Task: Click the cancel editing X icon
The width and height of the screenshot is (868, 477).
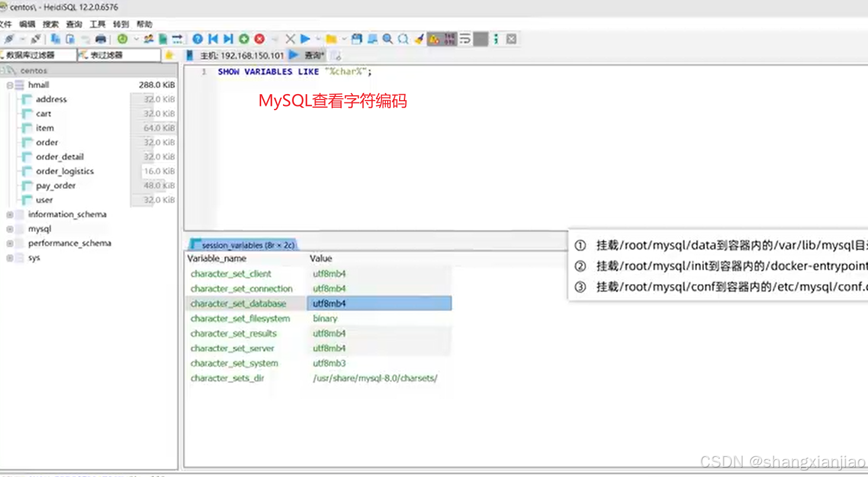Action: coord(290,38)
